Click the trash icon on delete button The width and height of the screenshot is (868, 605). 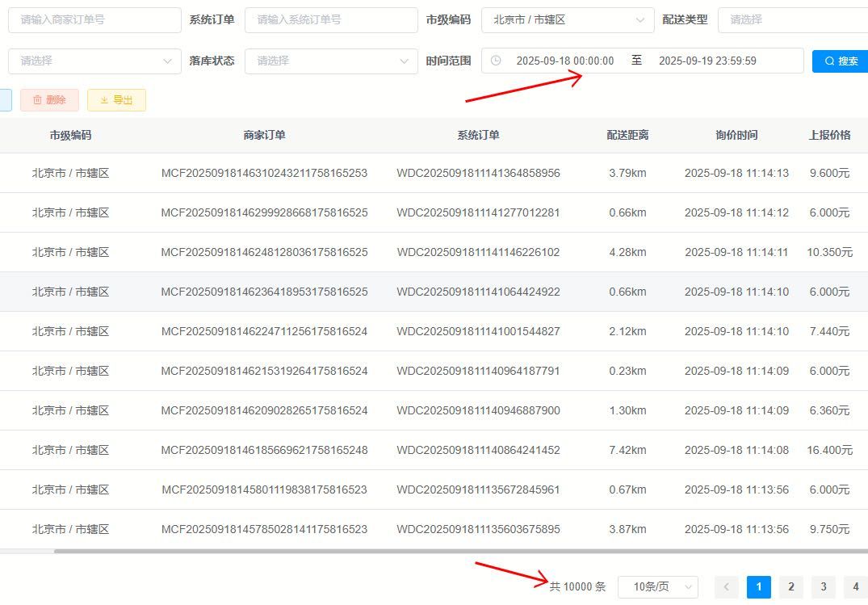pos(37,99)
